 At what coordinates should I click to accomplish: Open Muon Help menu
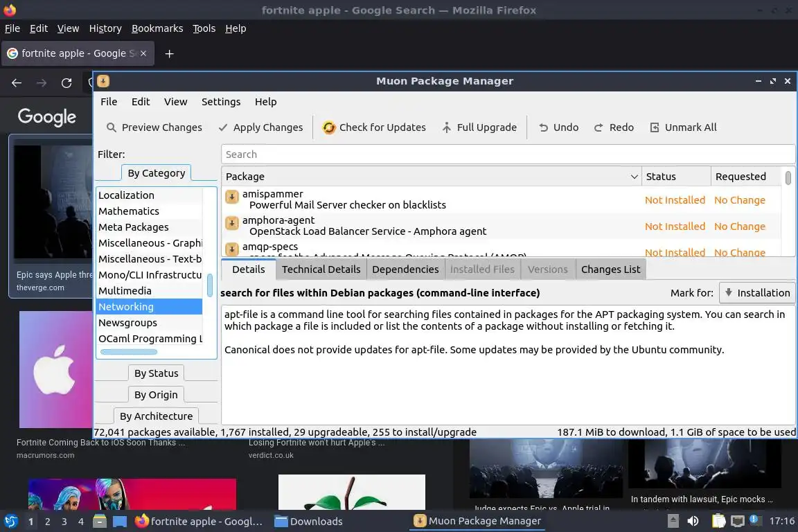click(266, 102)
